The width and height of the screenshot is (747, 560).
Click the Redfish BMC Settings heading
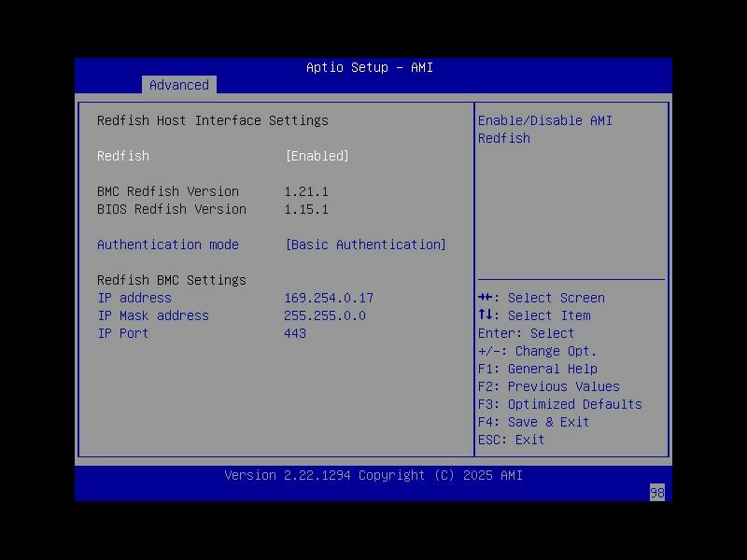tap(172, 280)
